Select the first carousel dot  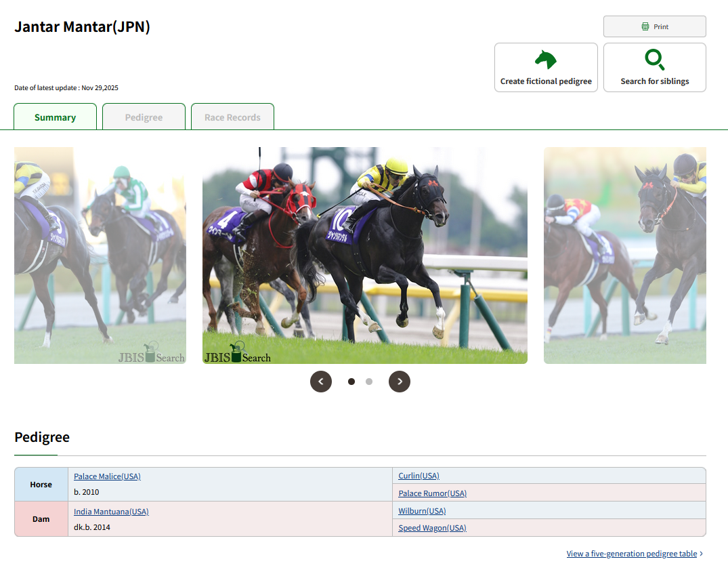coord(351,382)
